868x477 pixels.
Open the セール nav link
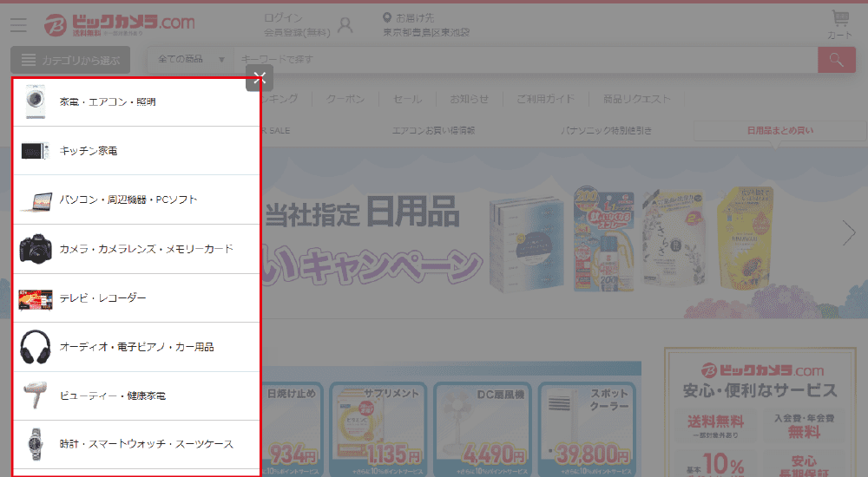408,99
